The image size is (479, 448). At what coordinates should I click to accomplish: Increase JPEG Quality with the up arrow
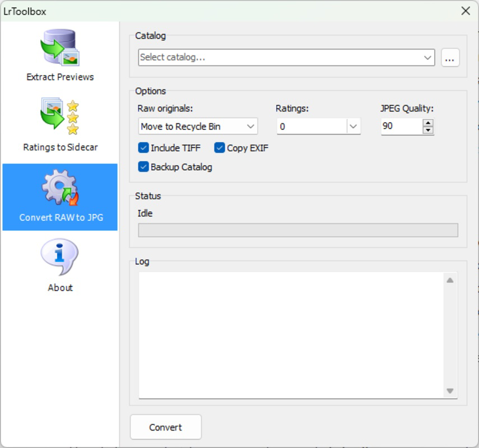pyautogui.click(x=428, y=123)
